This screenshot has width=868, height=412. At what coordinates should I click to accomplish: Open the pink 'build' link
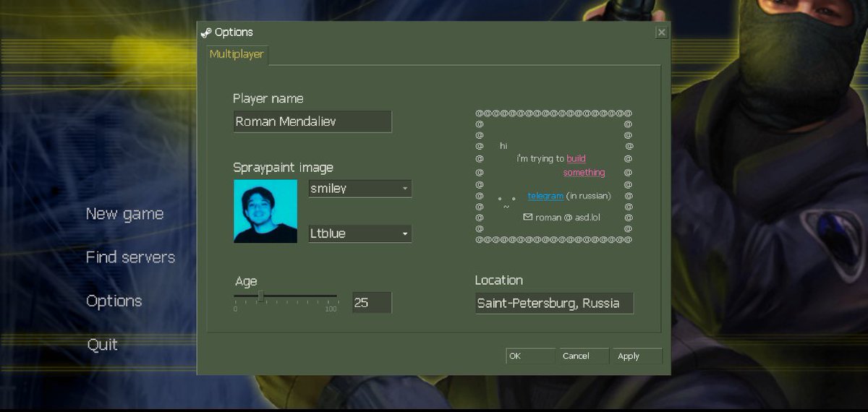(576, 159)
